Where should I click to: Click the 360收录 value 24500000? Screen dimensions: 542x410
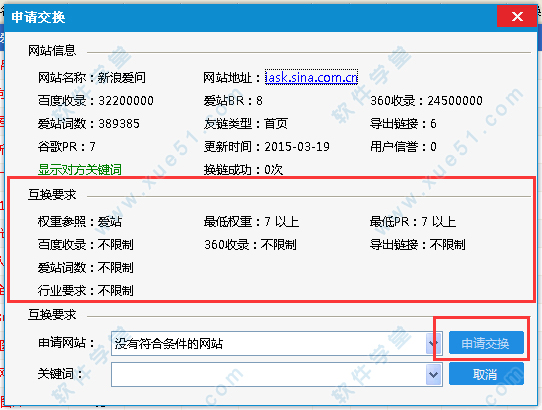point(455,101)
